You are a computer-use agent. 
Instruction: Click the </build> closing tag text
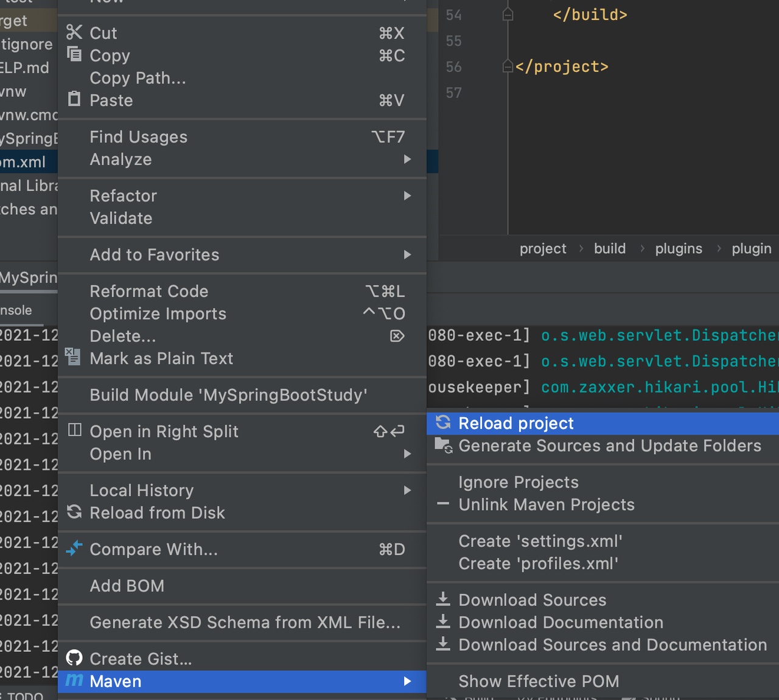click(x=590, y=15)
